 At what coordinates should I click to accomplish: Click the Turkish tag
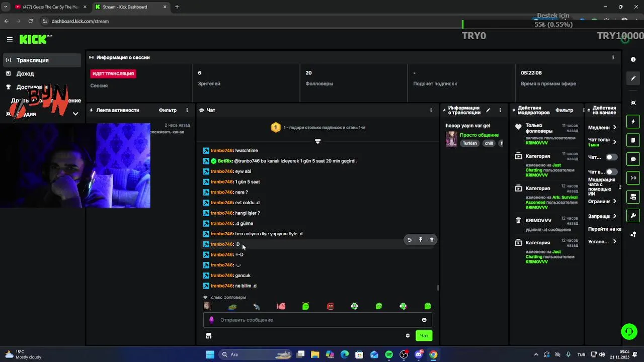click(x=469, y=143)
